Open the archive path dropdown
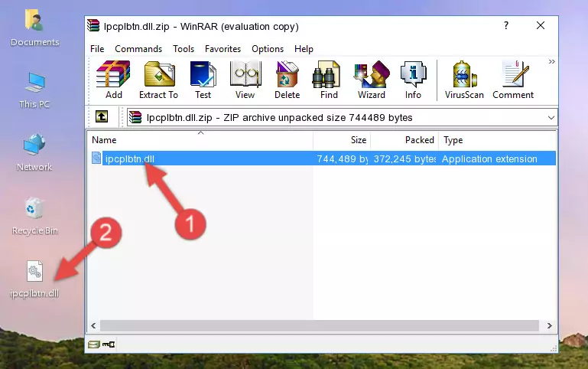Screen dimensions: 588x369 551,117
